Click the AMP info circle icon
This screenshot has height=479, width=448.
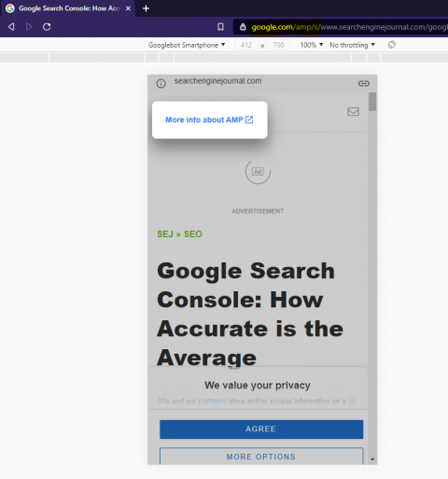point(161,83)
